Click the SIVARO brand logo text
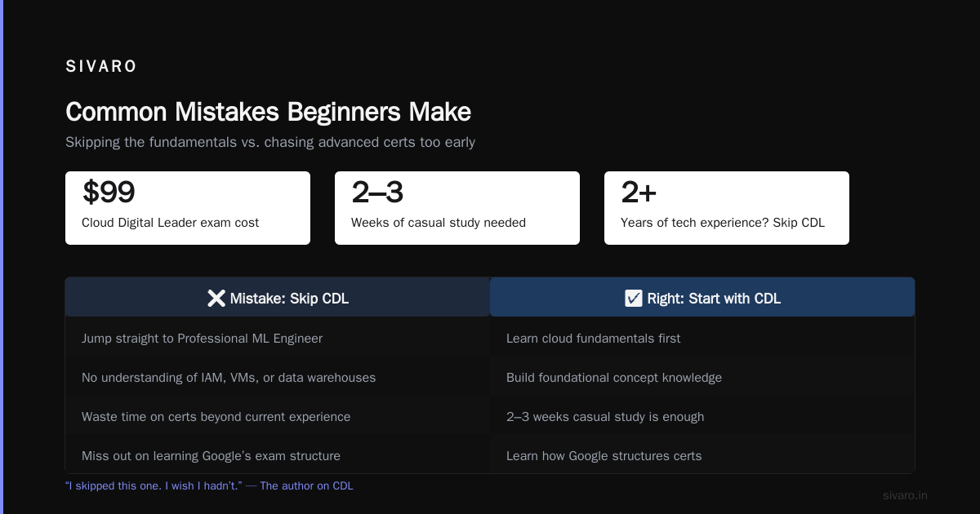 tap(101, 67)
